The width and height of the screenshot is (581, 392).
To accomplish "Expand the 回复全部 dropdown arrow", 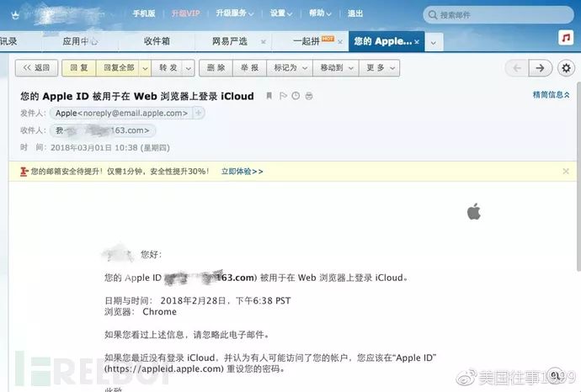I will [x=145, y=68].
